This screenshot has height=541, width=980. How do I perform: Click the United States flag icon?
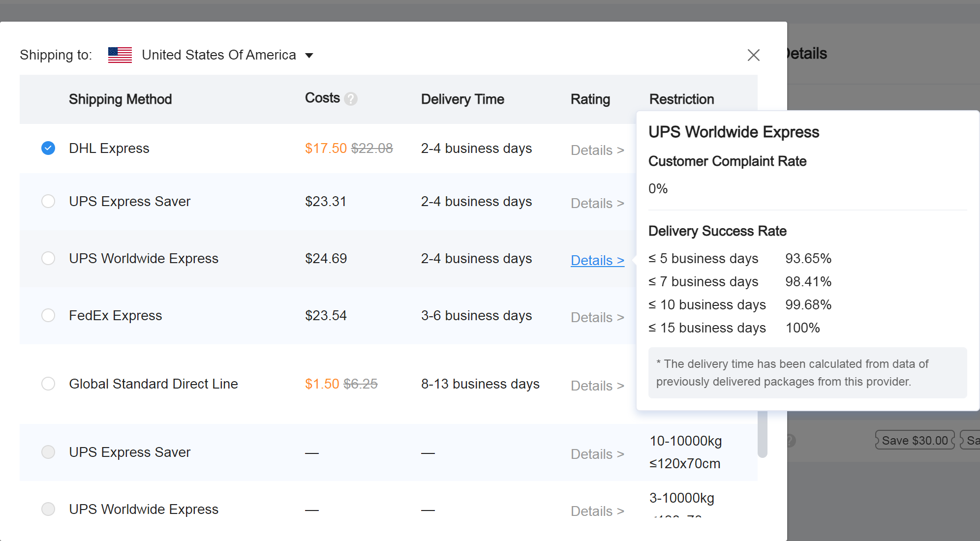[120, 55]
